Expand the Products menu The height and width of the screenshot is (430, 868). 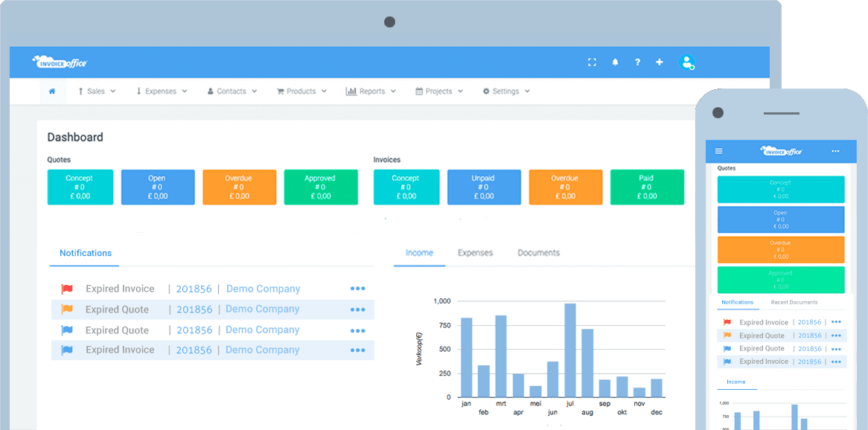click(301, 92)
